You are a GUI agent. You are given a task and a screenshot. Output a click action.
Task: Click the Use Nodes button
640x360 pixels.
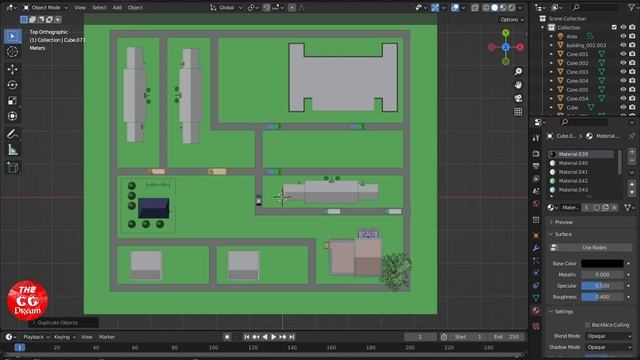point(591,248)
